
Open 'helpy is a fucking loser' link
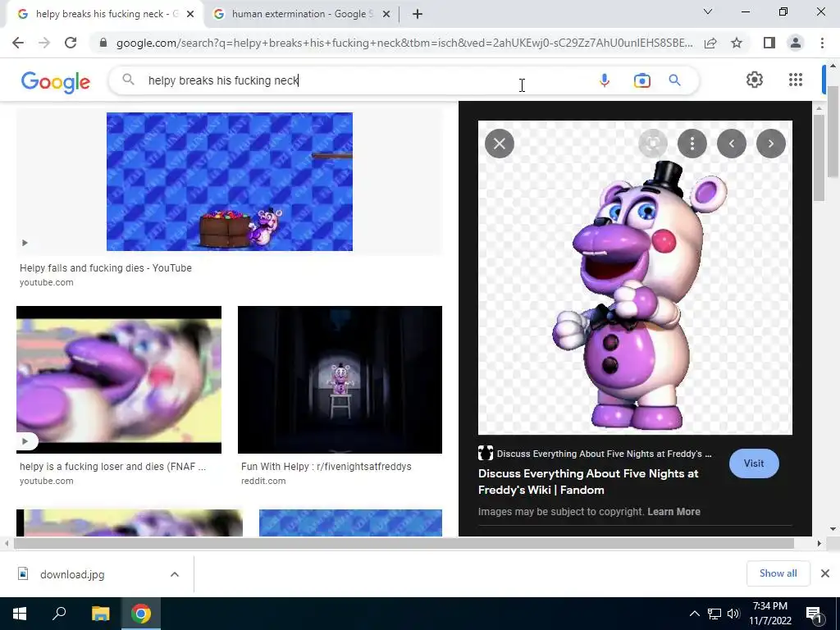pyautogui.click(x=112, y=467)
